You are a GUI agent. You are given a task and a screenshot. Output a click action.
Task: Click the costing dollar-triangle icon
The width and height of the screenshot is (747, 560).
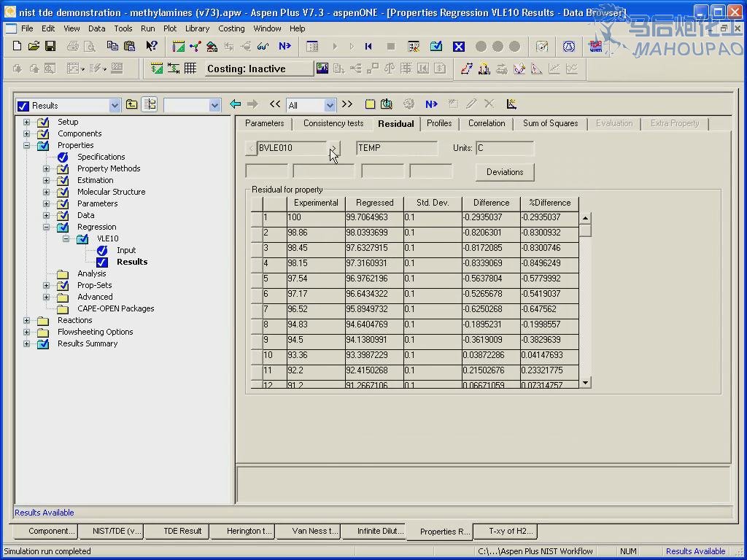(156, 69)
